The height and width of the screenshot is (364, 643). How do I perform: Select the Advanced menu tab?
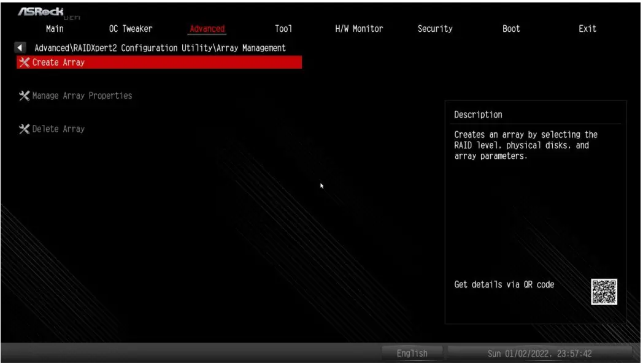pyautogui.click(x=207, y=28)
